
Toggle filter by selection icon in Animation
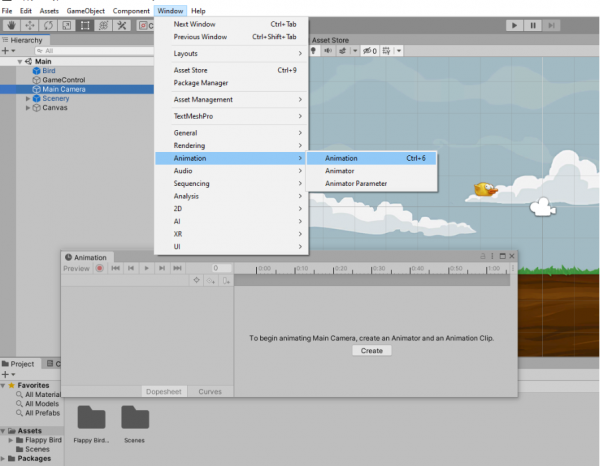tap(196, 280)
